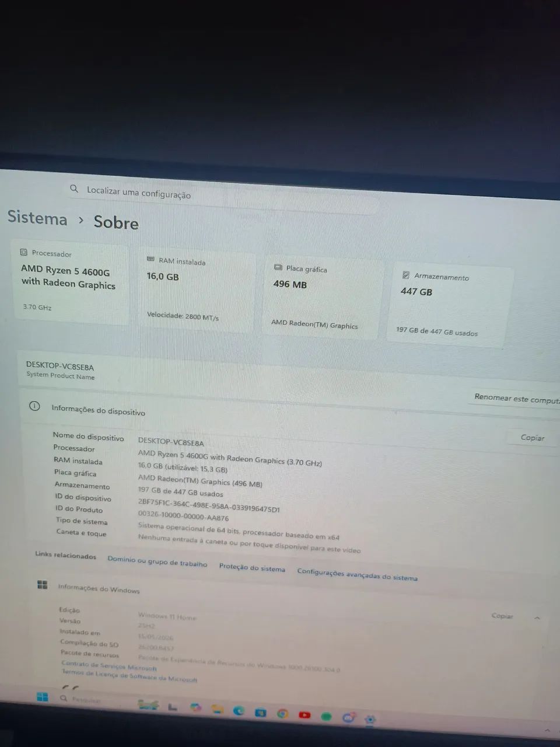The image size is (560, 747).
Task: Open Domínio ou grupo de trabalho link
Action: tap(157, 561)
